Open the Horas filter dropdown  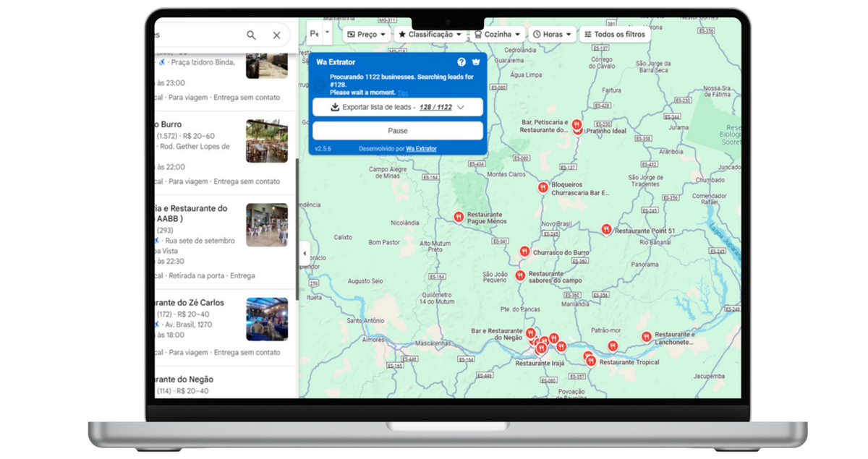552,34
